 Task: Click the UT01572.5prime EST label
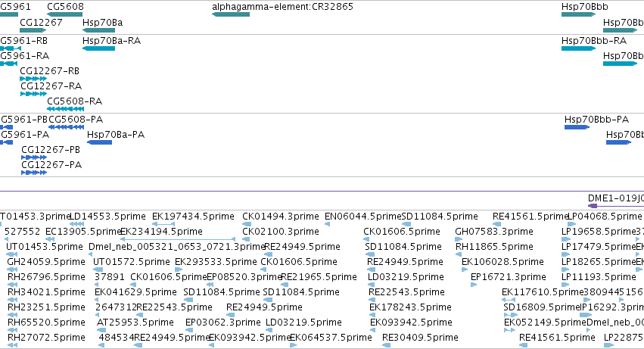click(x=132, y=262)
